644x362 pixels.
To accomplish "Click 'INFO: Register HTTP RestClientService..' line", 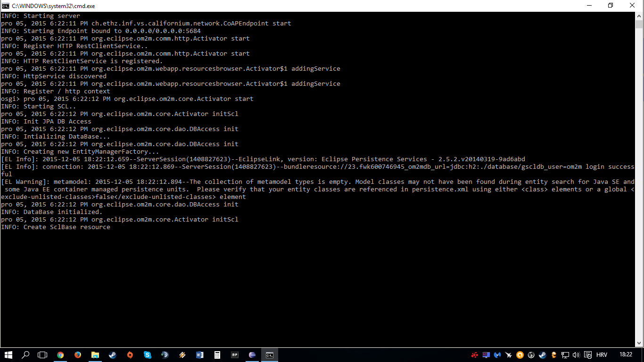I will (x=74, y=46).
